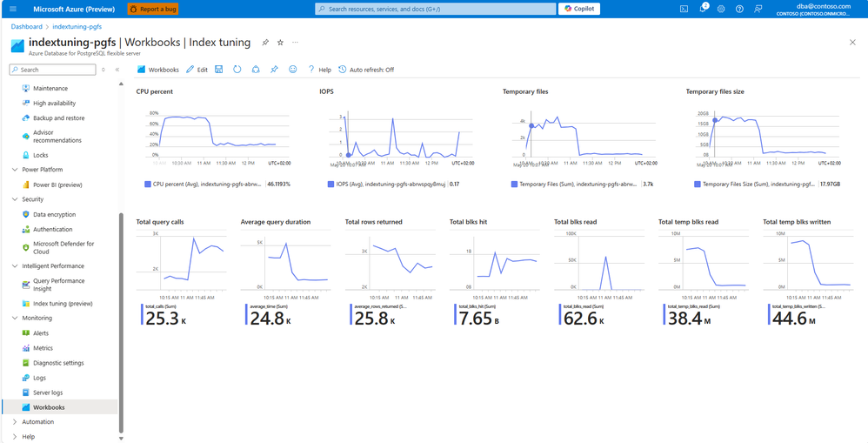Open the more options ellipsis next to title
The height and width of the screenshot is (443, 868).
295,43
